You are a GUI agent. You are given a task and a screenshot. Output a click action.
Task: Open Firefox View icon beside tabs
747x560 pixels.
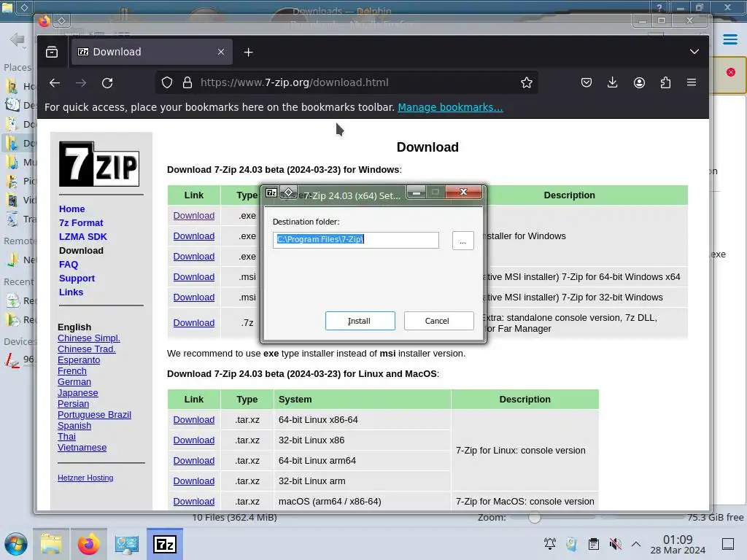point(52,52)
